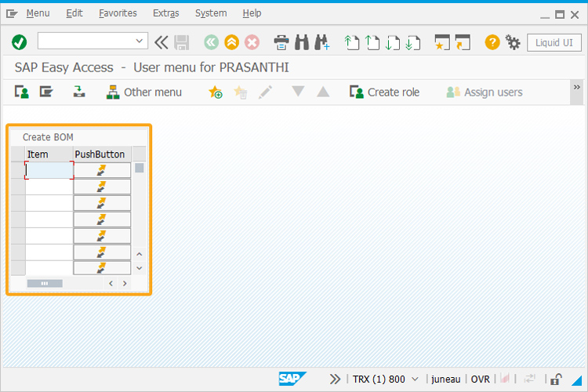The width and height of the screenshot is (588, 392).
Task: Click the Other menu button
Action: [144, 92]
